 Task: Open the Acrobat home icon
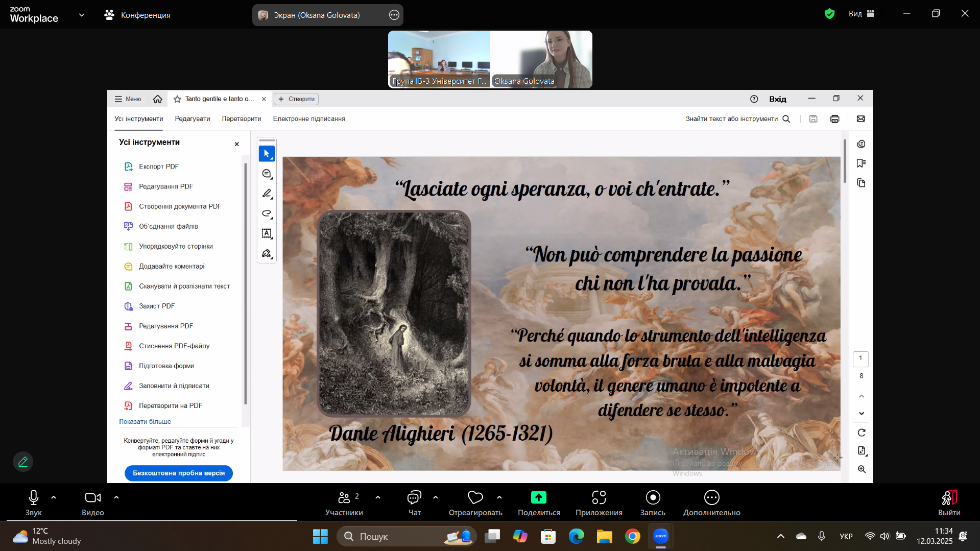(157, 99)
